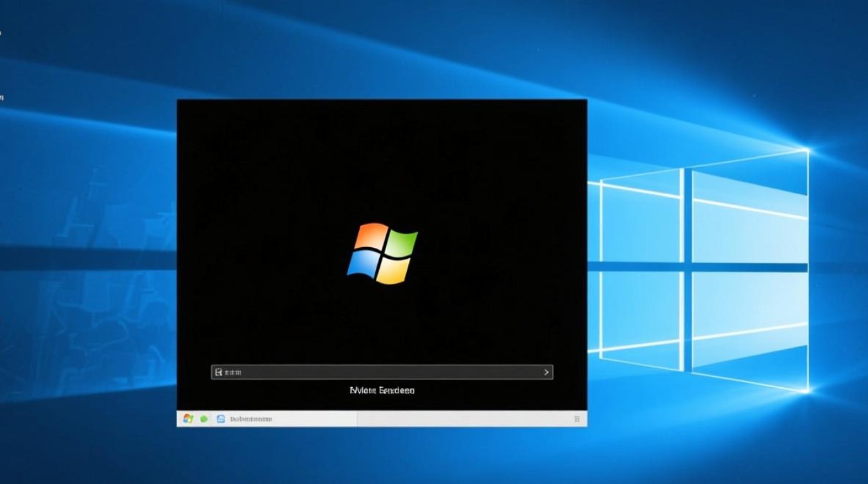Select the Start orb on the VM taskbar
868x484 pixels.
[187, 418]
